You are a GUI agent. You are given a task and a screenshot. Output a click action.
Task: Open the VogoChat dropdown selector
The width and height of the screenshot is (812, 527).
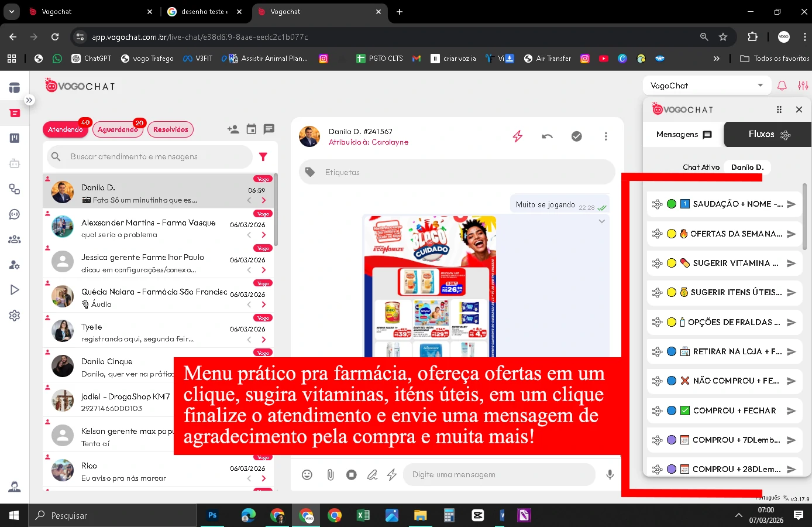(x=706, y=86)
